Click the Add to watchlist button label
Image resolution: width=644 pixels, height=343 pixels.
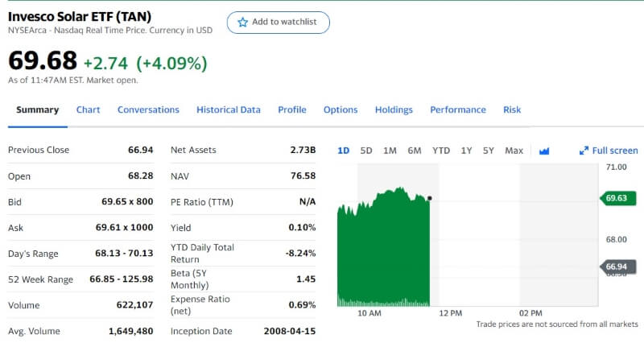point(284,22)
